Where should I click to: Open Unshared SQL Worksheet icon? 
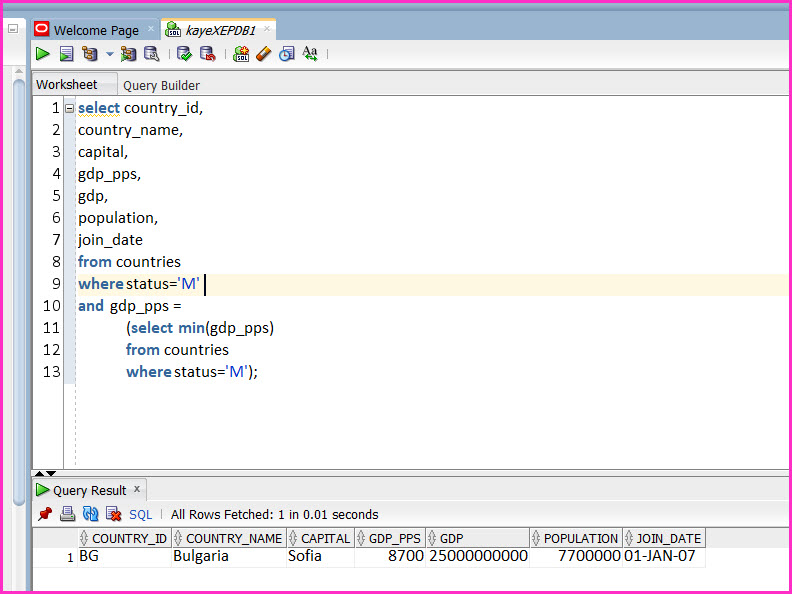pyautogui.click(x=241, y=54)
